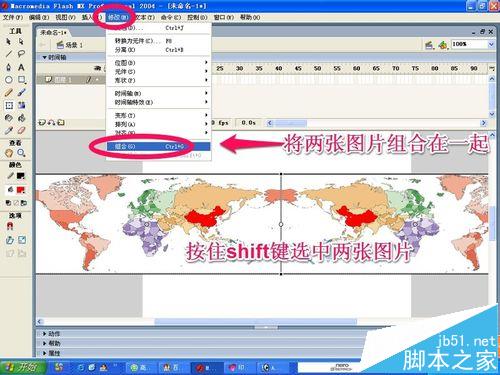
Task: Click frame 50 on the timeline ruler
Action: pyautogui.click(x=317, y=68)
